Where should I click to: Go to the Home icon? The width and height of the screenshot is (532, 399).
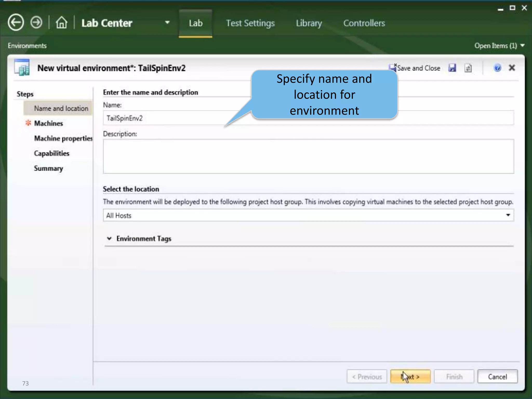(x=62, y=23)
